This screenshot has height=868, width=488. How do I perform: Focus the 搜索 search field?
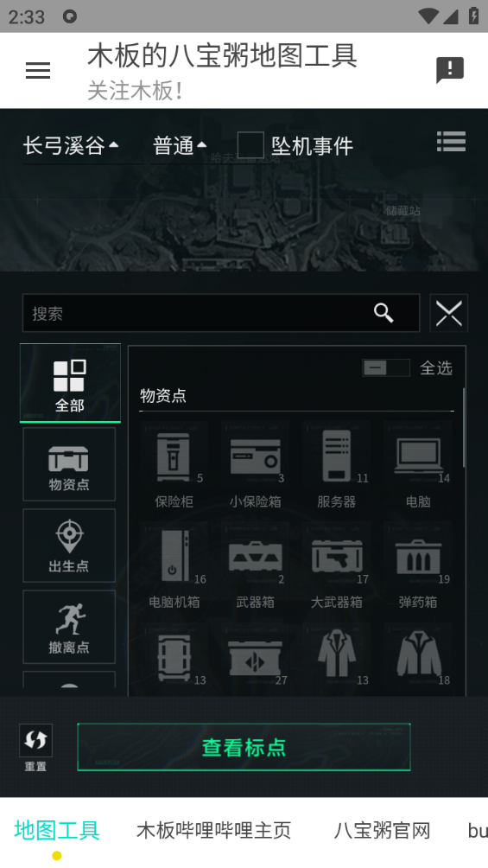click(x=221, y=313)
